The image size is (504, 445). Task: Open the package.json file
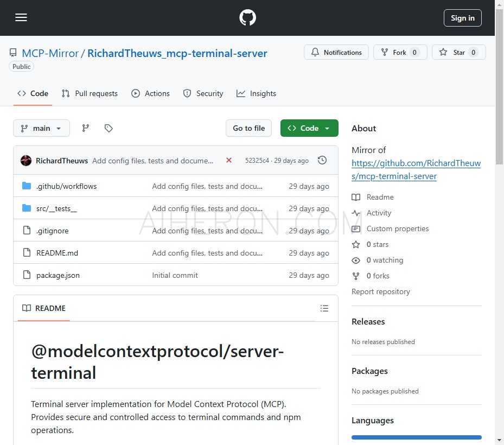[x=58, y=275]
